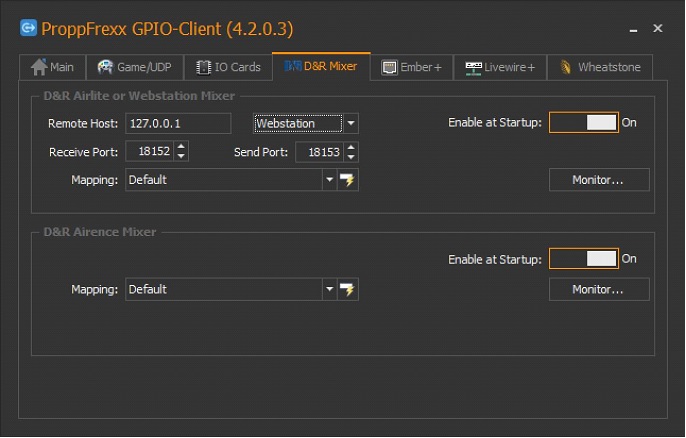This screenshot has height=438, width=686.
Task: Open the Airence Mapping dropdown arrow
Action: coord(329,290)
